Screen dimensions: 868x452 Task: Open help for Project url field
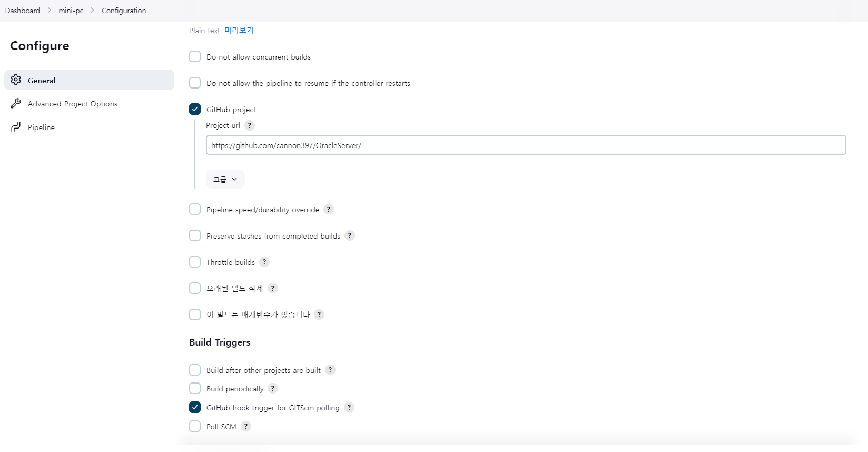pyautogui.click(x=250, y=125)
